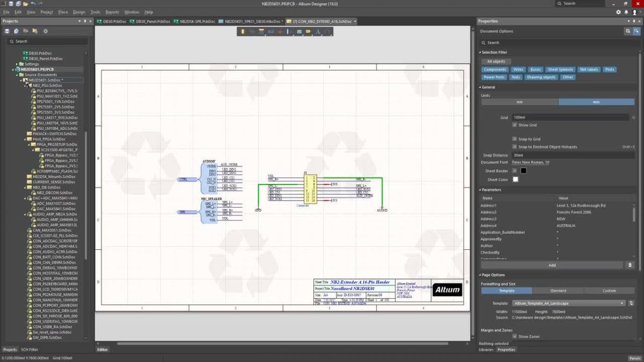The height and width of the screenshot is (362, 644).
Task: Click the copy-style icon in Document Options header
Action: tap(627, 31)
